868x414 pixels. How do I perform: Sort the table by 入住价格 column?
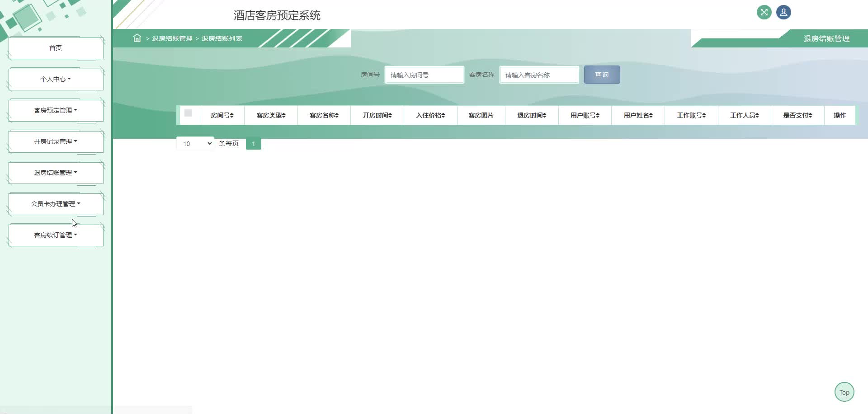pyautogui.click(x=430, y=115)
